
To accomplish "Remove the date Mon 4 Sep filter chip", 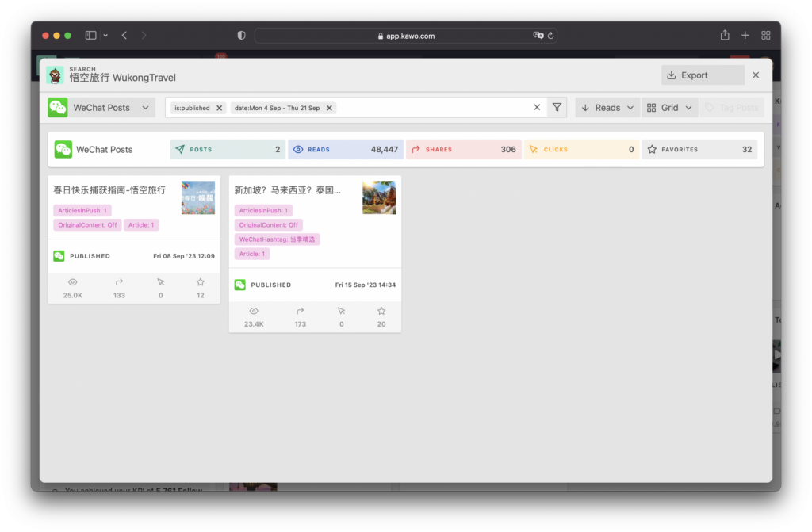I will [329, 109].
